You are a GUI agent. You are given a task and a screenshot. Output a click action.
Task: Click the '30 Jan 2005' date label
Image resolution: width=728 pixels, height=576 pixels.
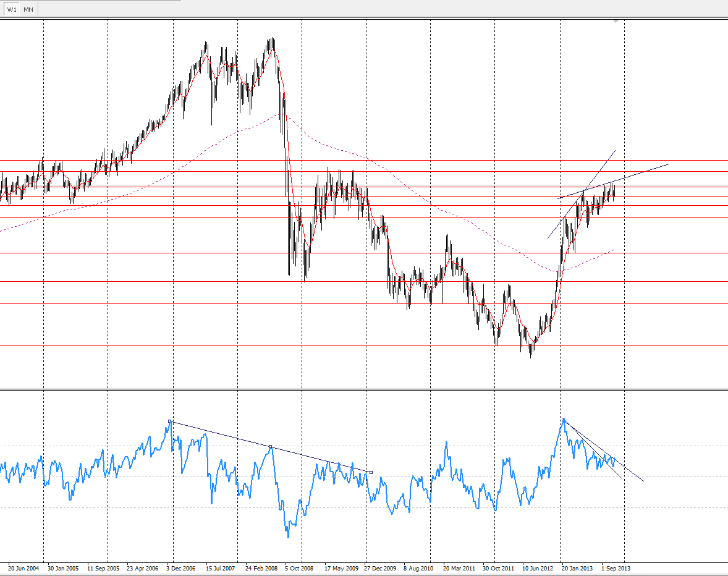tap(63, 568)
